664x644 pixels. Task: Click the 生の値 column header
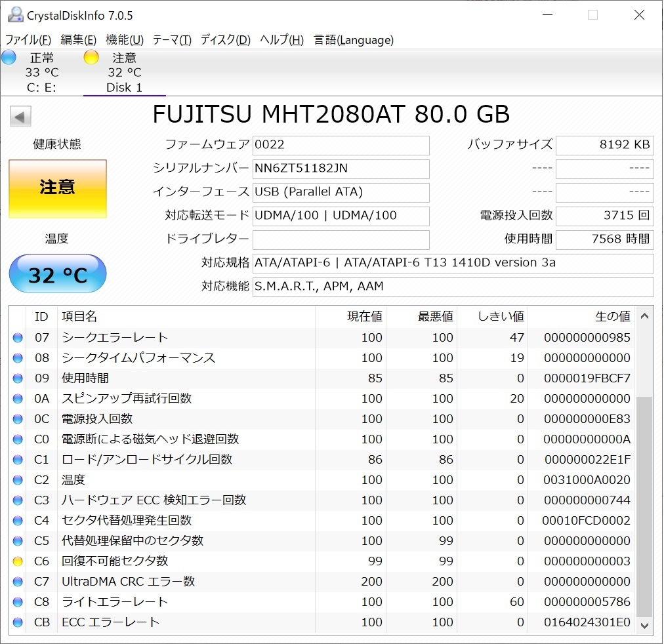581,317
